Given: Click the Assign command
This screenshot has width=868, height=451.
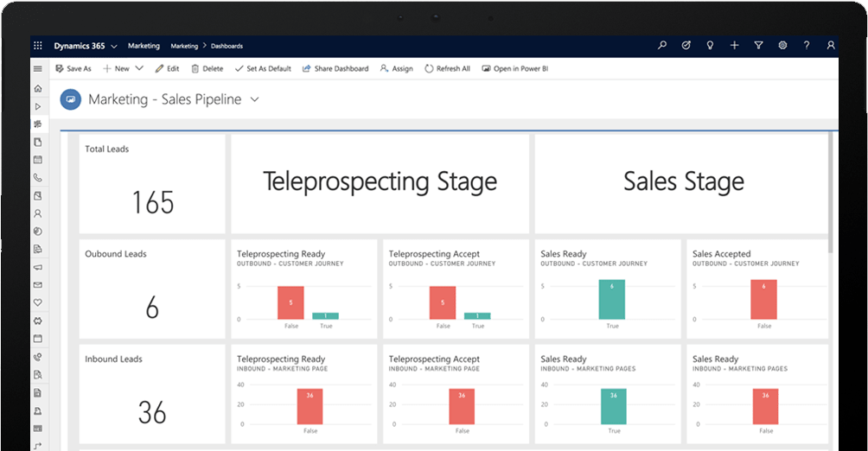Looking at the screenshot, I should click(396, 68).
